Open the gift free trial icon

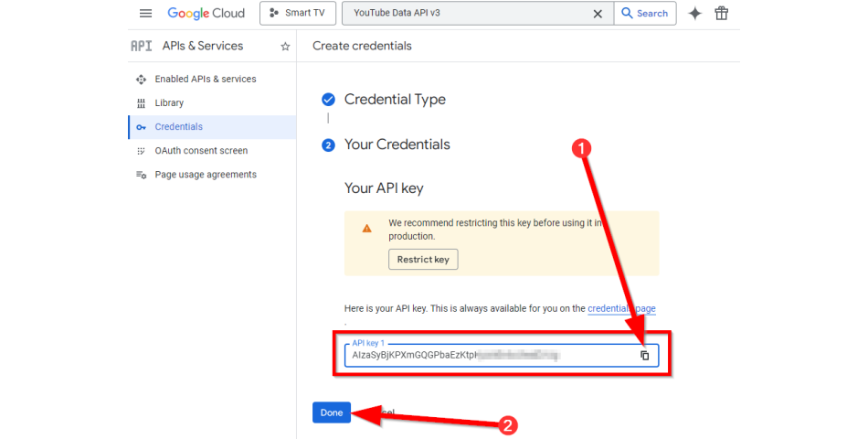[x=722, y=14]
